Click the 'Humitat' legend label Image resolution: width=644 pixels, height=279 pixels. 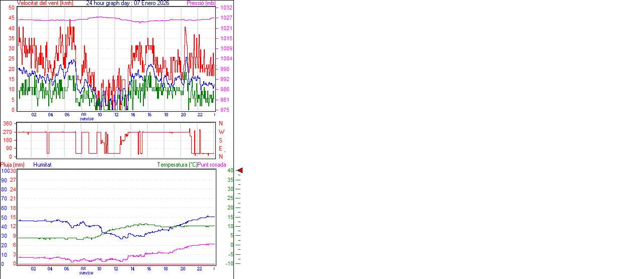coord(42,165)
